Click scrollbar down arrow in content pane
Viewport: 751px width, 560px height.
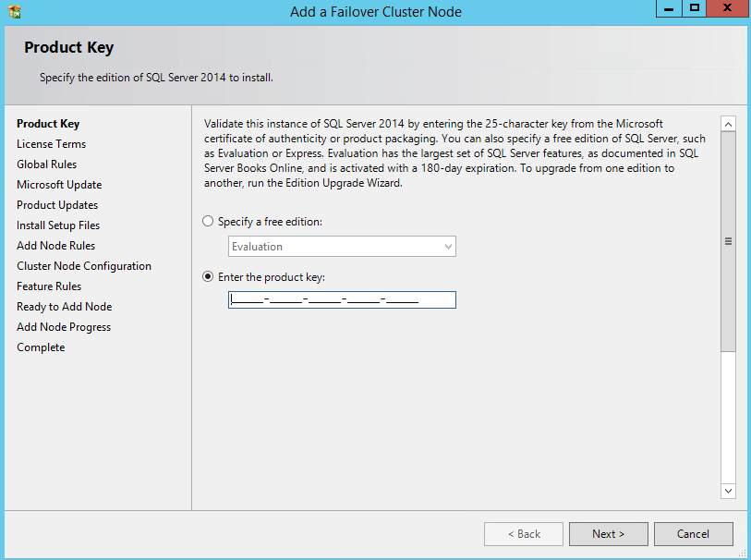coord(728,491)
